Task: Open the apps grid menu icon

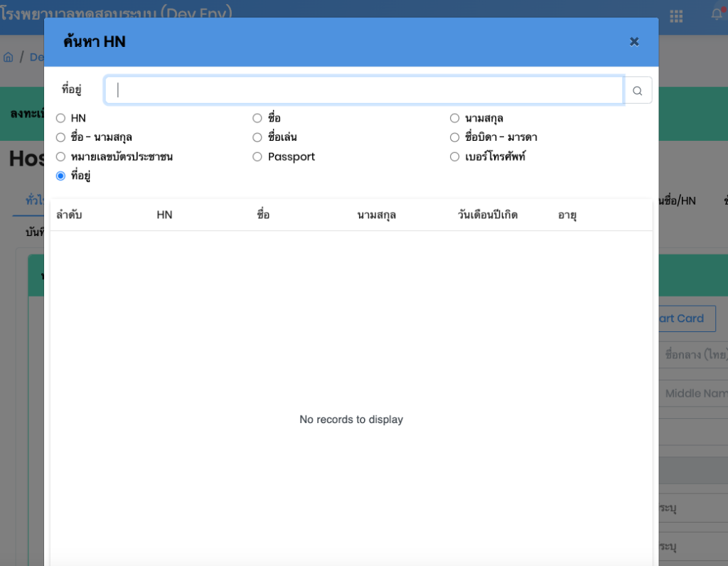Action: (676, 16)
